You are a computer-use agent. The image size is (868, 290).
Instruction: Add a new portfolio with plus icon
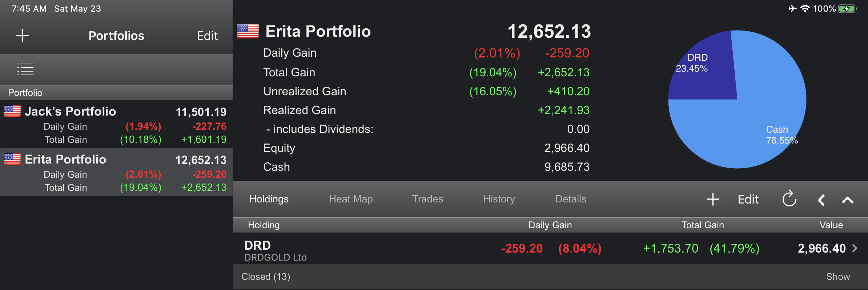[22, 36]
